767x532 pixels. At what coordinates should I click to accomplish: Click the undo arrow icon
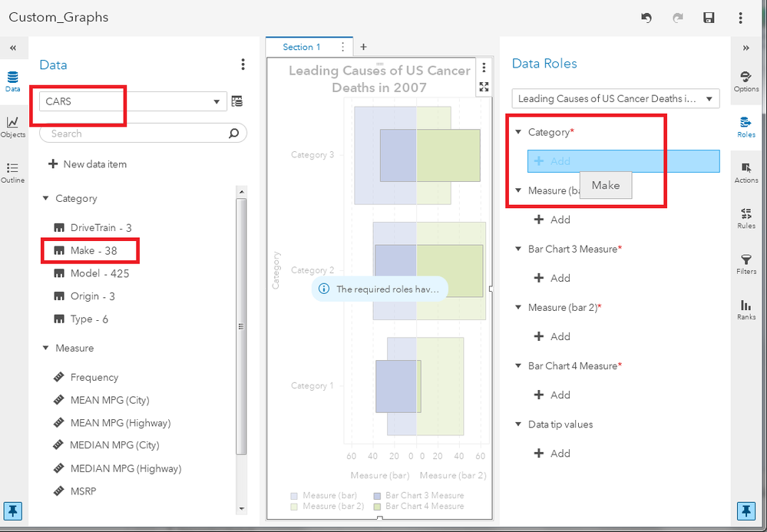point(646,18)
